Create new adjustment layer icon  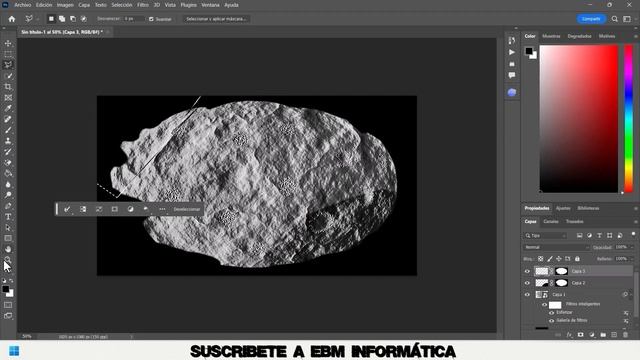[x=592, y=335]
